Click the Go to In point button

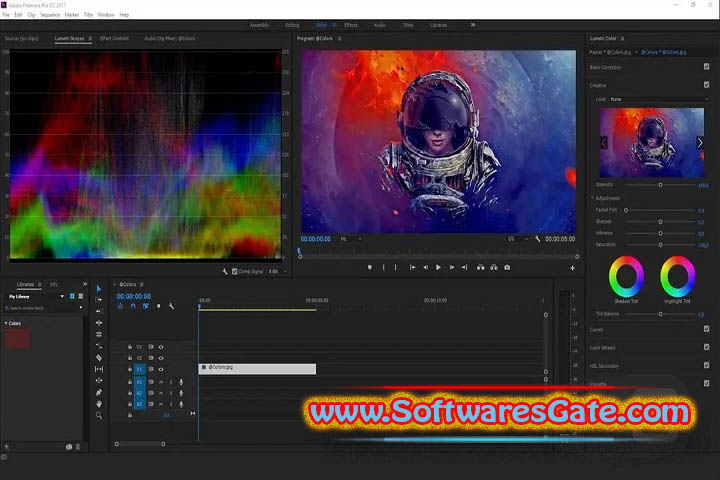(412, 267)
